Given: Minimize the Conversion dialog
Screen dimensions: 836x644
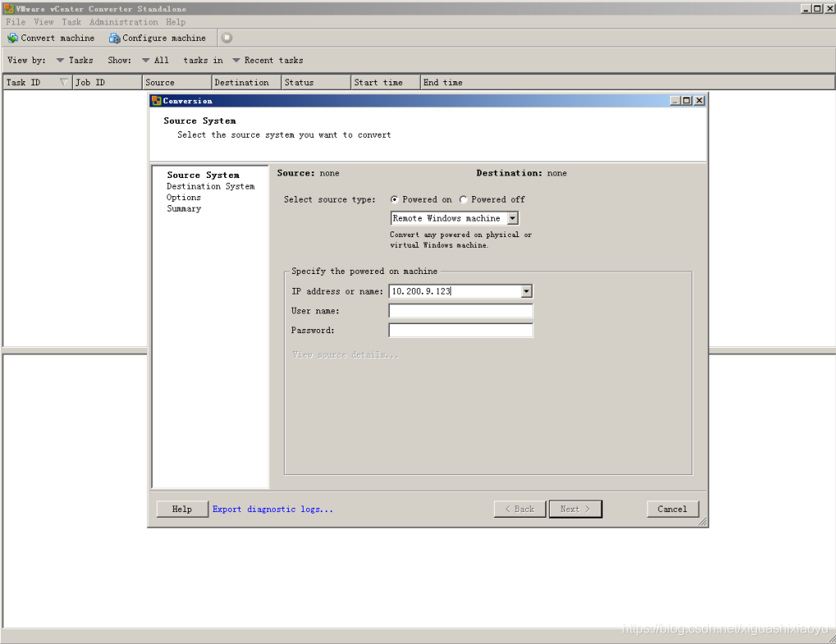Looking at the screenshot, I should (x=675, y=100).
